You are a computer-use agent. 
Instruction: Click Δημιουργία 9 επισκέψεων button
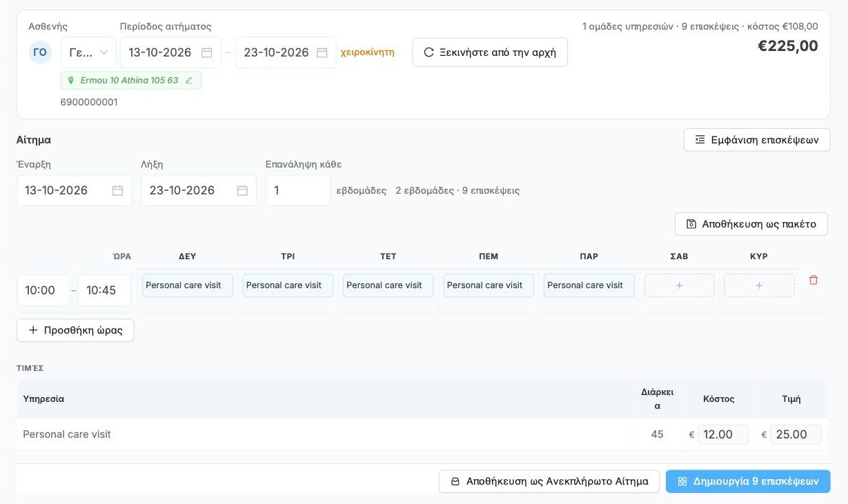(748, 481)
